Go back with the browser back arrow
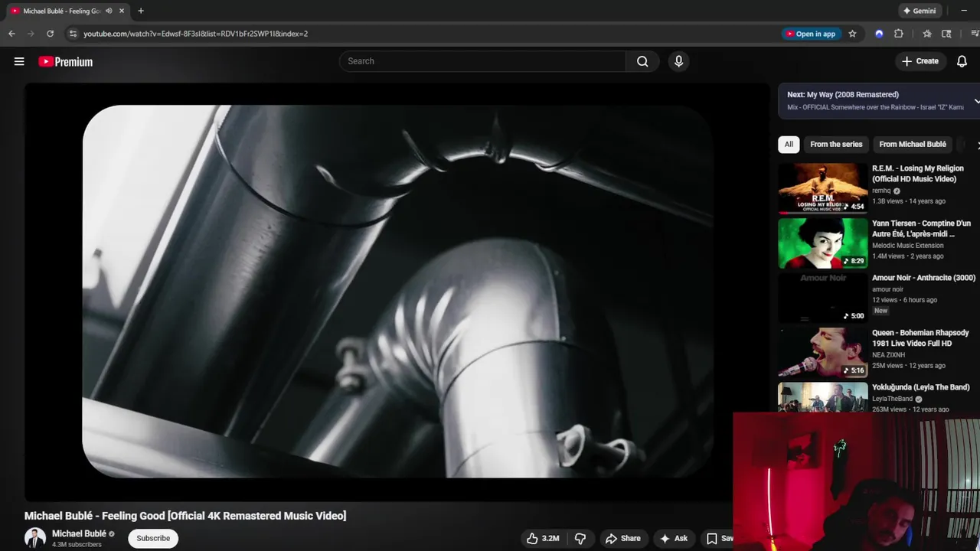 (x=11, y=34)
